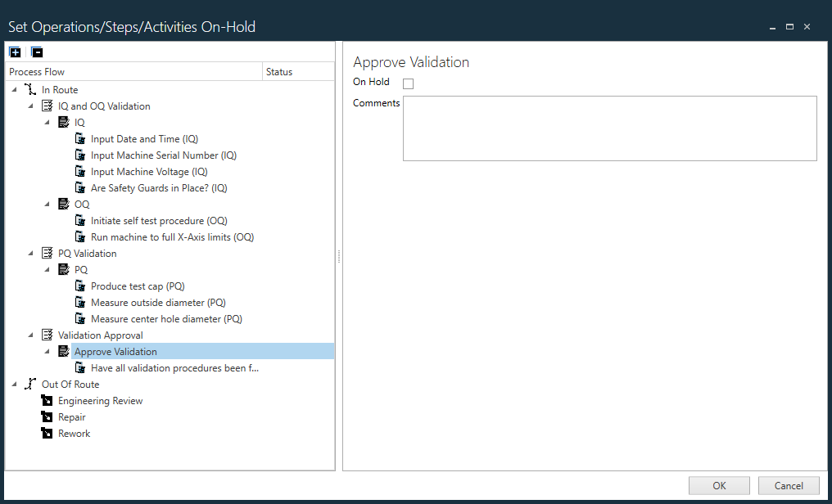
Task: Click Cancel to dismiss the dialog
Action: point(788,485)
